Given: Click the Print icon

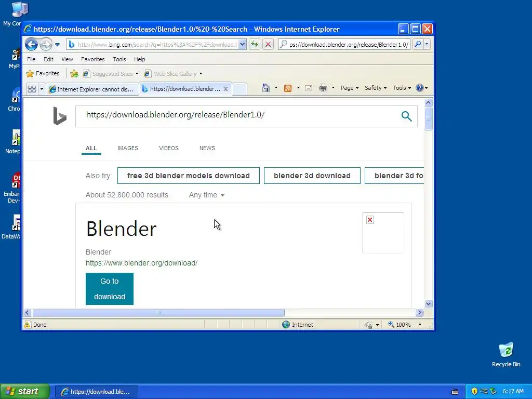Looking at the screenshot, I should click(x=323, y=88).
